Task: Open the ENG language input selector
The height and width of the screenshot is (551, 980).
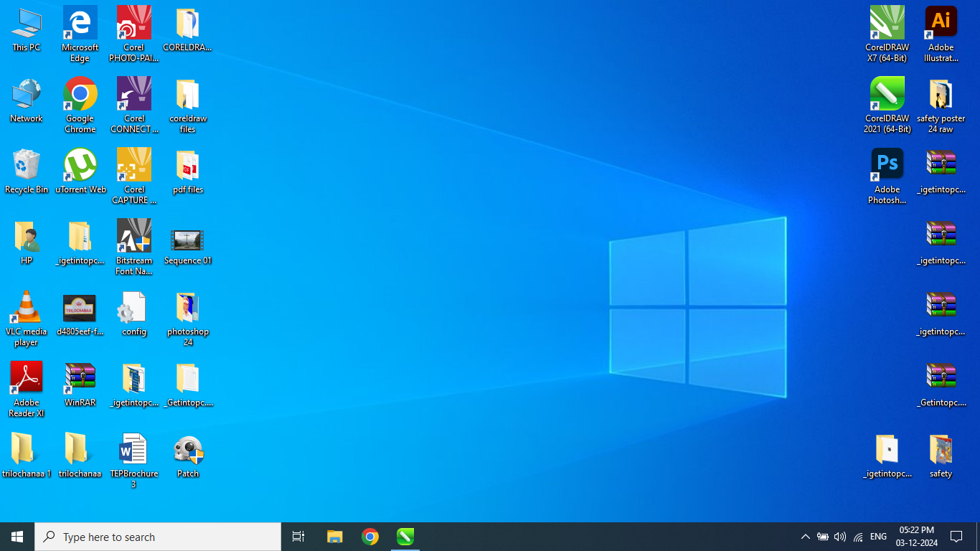Action: point(878,537)
